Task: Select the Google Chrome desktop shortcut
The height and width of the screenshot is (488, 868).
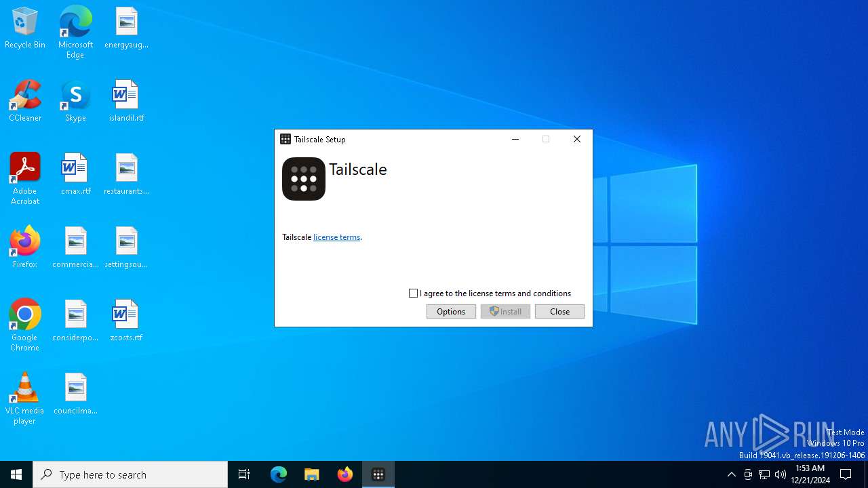Action: click(x=25, y=325)
